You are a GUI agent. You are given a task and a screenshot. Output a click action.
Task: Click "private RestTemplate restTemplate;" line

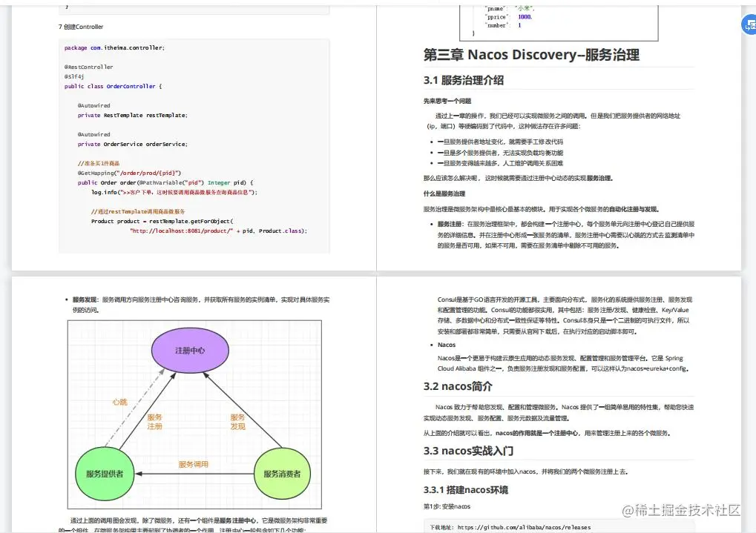[133, 115]
